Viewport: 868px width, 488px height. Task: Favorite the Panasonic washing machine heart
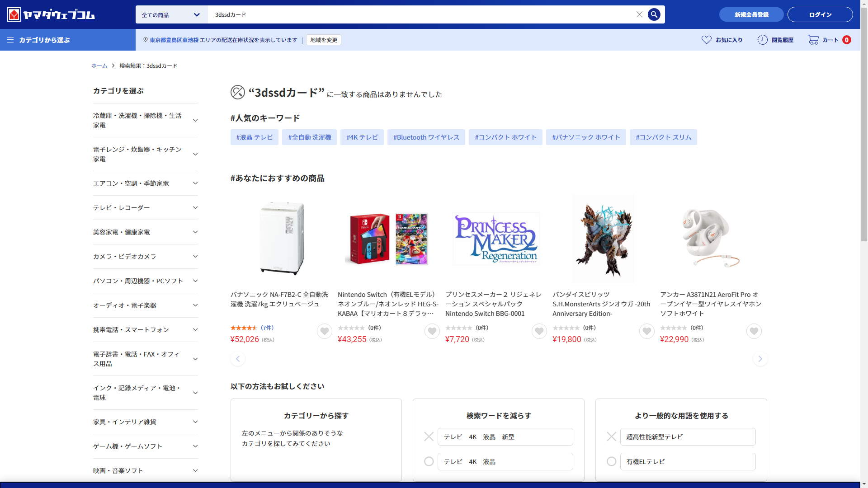click(324, 332)
